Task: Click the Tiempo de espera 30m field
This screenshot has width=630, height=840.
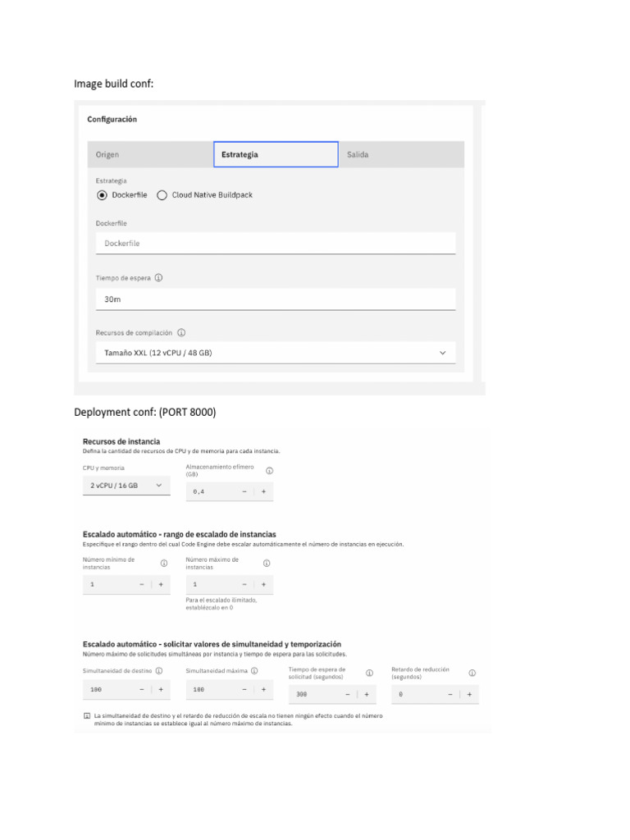Action: (x=276, y=299)
